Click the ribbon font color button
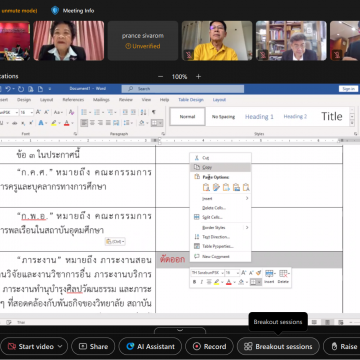 point(66,123)
